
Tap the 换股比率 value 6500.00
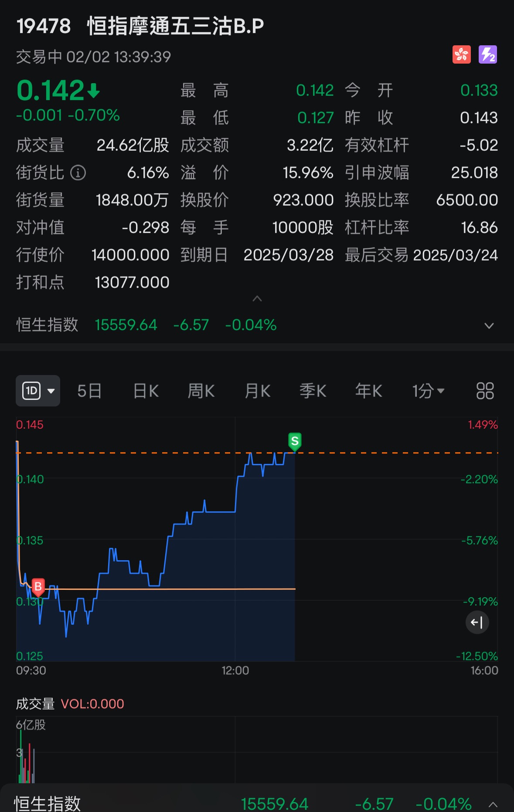[x=467, y=200]
